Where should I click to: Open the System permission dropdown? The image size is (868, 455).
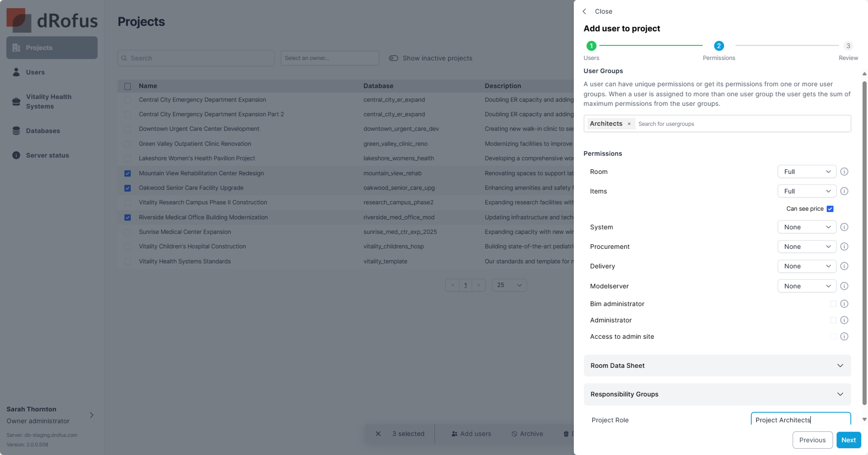coord(807,227)
